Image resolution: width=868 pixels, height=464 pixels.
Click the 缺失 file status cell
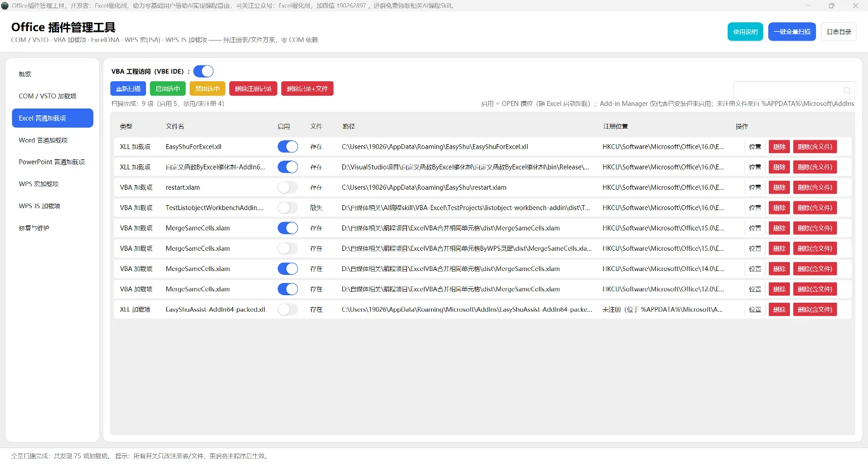coord(316,208)
